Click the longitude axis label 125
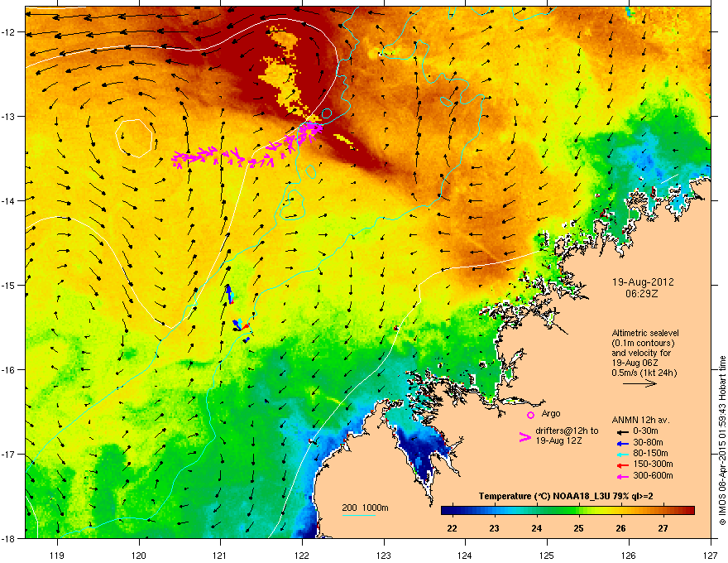Viewport: 728px width, 563px height. pos(547,555)
